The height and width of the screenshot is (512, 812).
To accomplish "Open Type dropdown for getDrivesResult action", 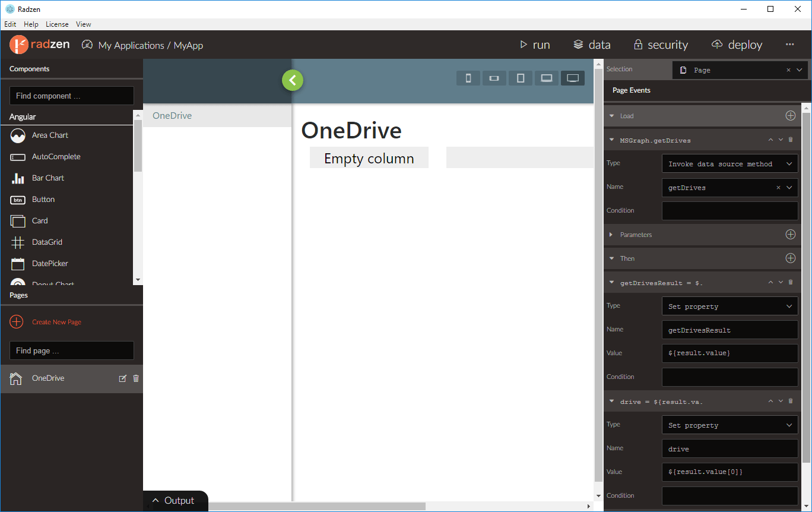I will [x=730, y=306].
